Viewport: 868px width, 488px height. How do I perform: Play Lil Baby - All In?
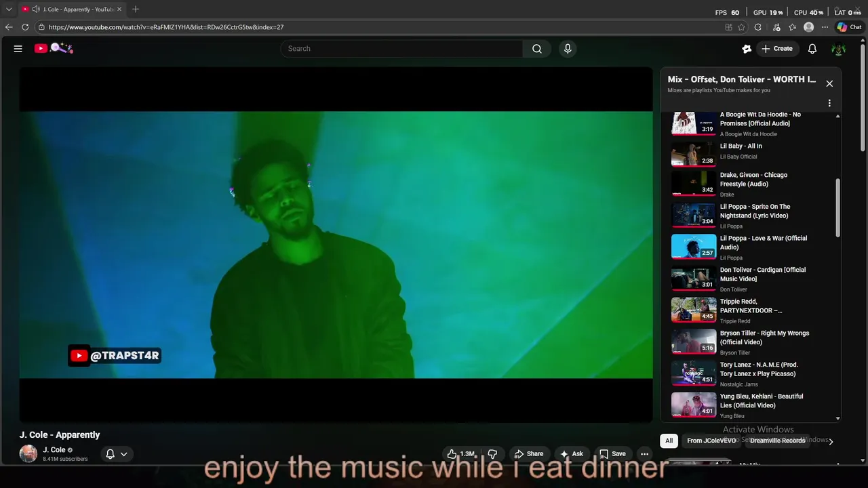coord(750,152)
